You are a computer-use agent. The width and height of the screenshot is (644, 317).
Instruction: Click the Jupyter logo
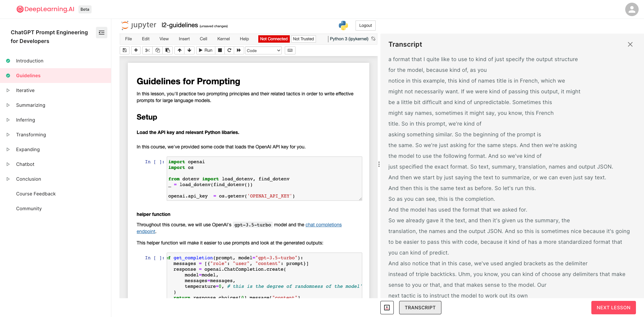tap(139, 25)
